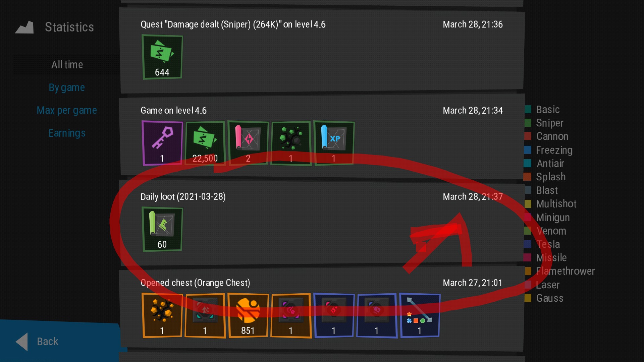Viewport: 644px width, 362px height.
Task: Switch to Max per game tab
Action: pyautogui.click(x=67, y=110)
